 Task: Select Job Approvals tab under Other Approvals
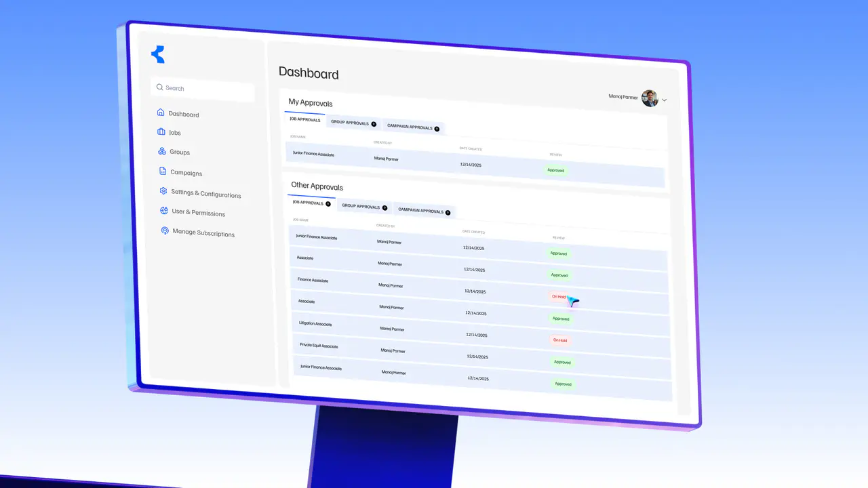(x=311, y=203)
